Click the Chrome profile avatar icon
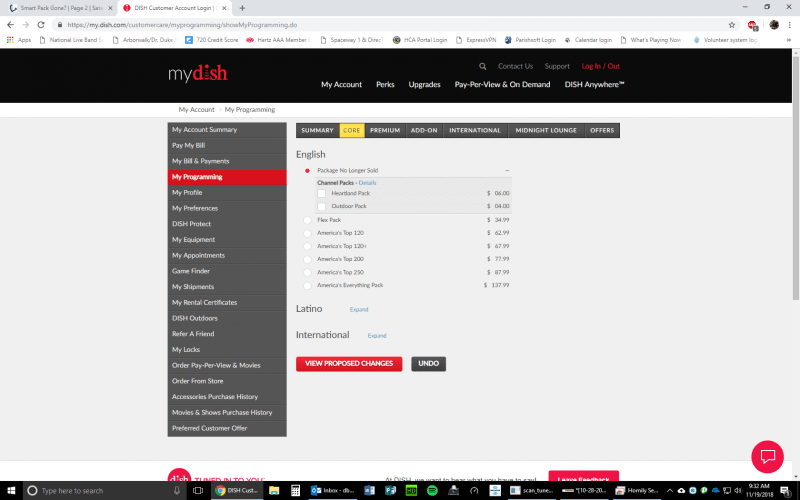 [774, 24]
